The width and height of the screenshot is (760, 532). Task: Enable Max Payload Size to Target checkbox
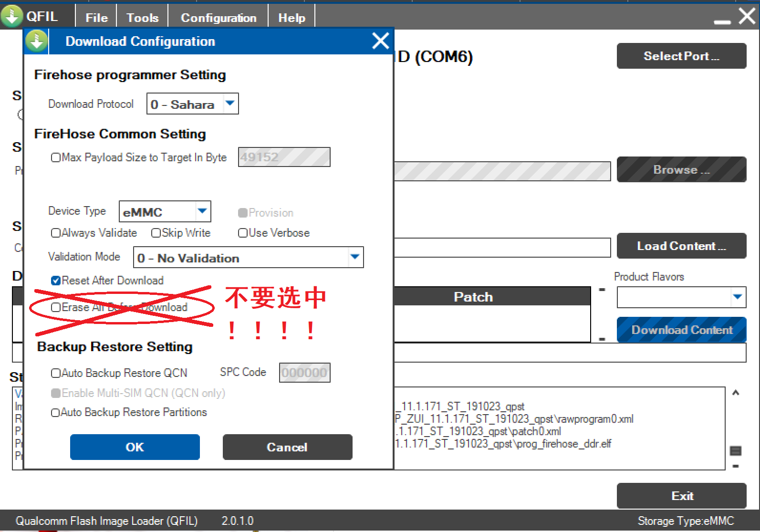(56, 157)
